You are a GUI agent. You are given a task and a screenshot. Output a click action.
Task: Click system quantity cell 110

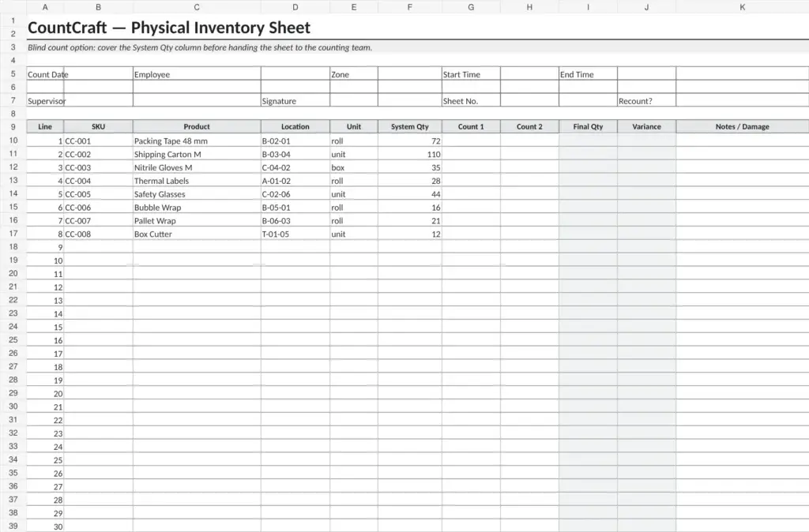tap(410, 154)
